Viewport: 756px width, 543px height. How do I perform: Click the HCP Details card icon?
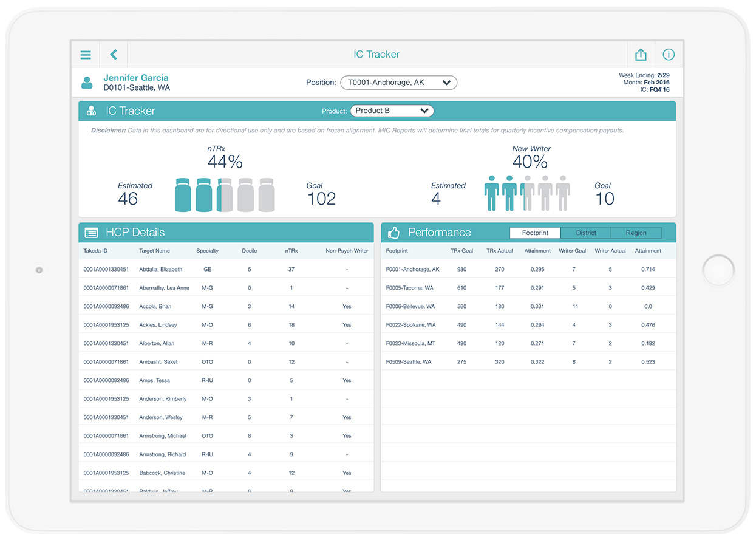(x=92, y=233)
